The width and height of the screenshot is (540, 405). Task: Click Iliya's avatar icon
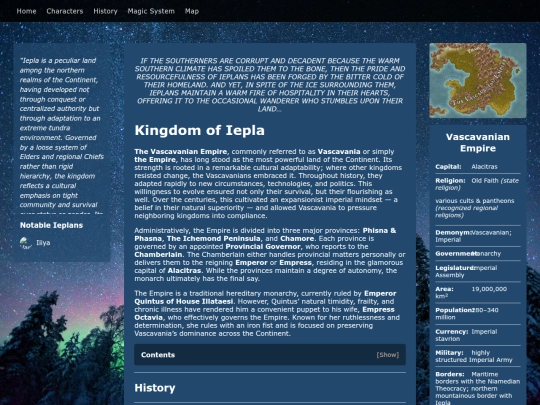(x=25, y=243)
